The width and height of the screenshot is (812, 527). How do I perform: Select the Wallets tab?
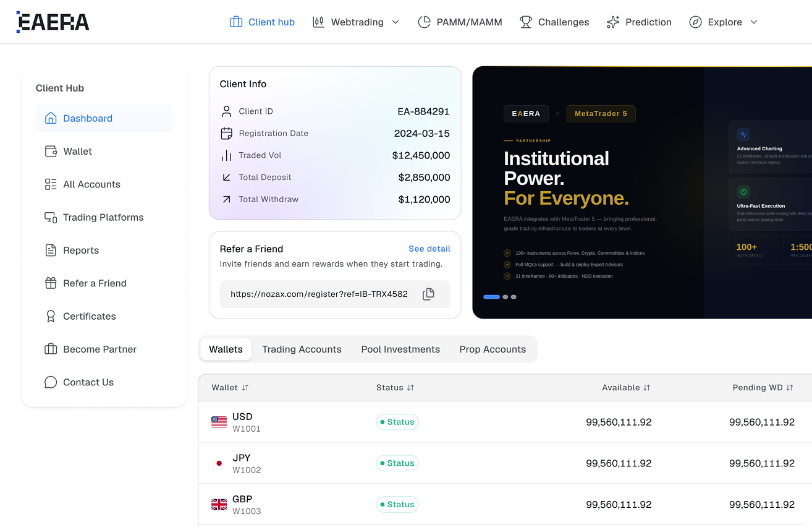click(x=226, y=349)
